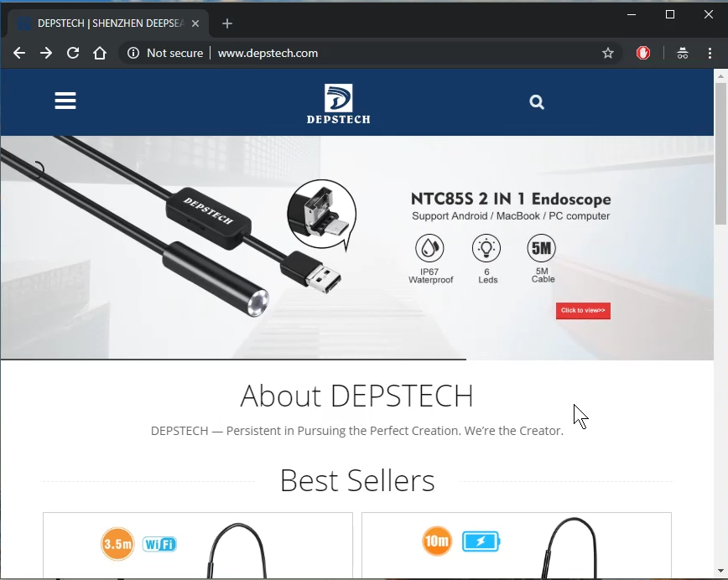This screenshot has height=580, width=728.
Task: Click the WiFi badge icon
Action: point(159,544)
